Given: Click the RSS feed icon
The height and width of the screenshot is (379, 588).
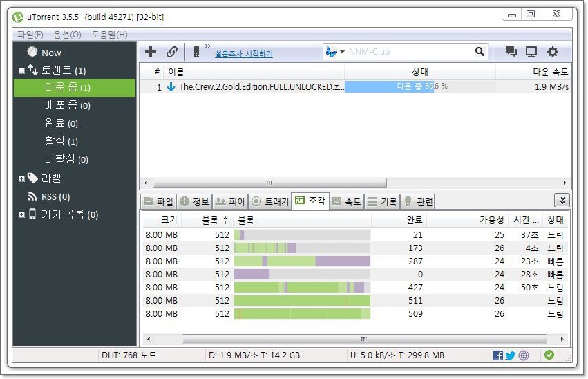Looking at the screenshot, I should 32,196.
